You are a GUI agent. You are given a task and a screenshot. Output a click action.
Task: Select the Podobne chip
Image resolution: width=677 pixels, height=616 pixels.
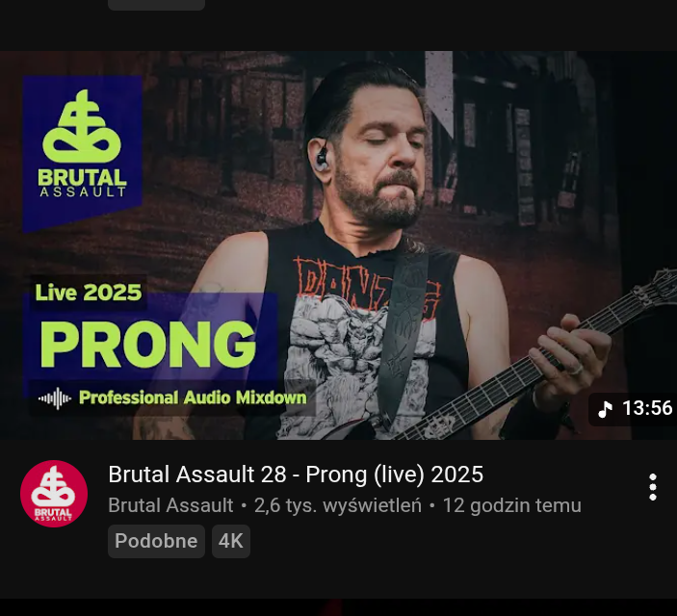[x=156, y=541]
